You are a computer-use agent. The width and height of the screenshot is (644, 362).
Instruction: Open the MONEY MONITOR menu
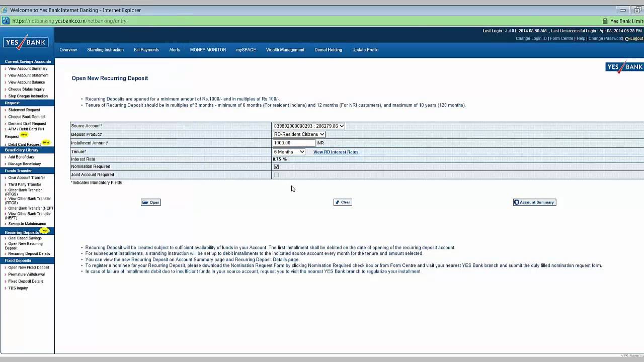208,50
